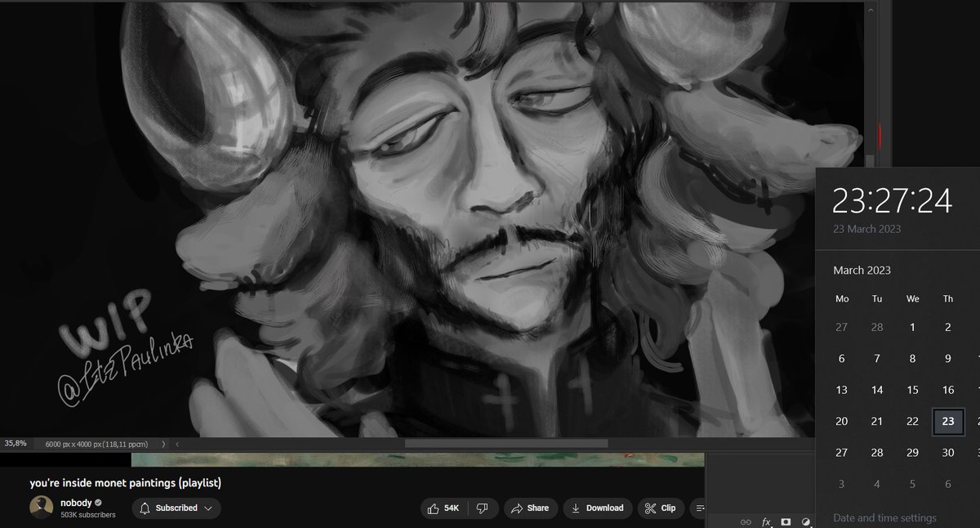The image size is (980, 528).
Task: Like the Monet playlist video (54K)
Action: pos(445,508)
